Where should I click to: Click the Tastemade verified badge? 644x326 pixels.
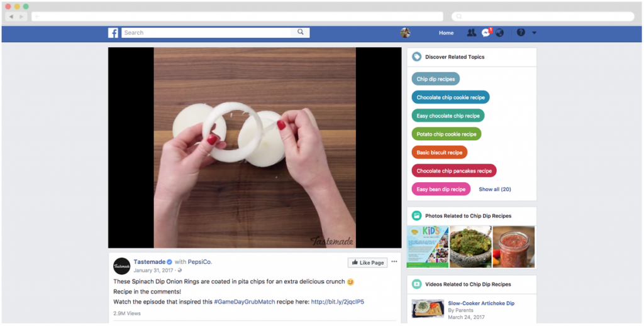[169, 262]
